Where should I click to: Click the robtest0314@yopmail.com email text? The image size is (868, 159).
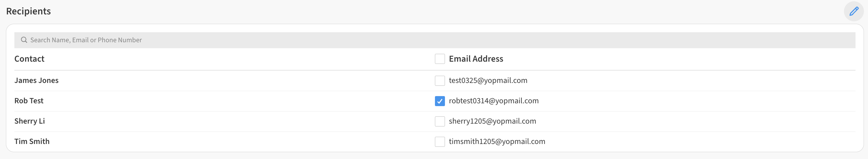(494, 100)
